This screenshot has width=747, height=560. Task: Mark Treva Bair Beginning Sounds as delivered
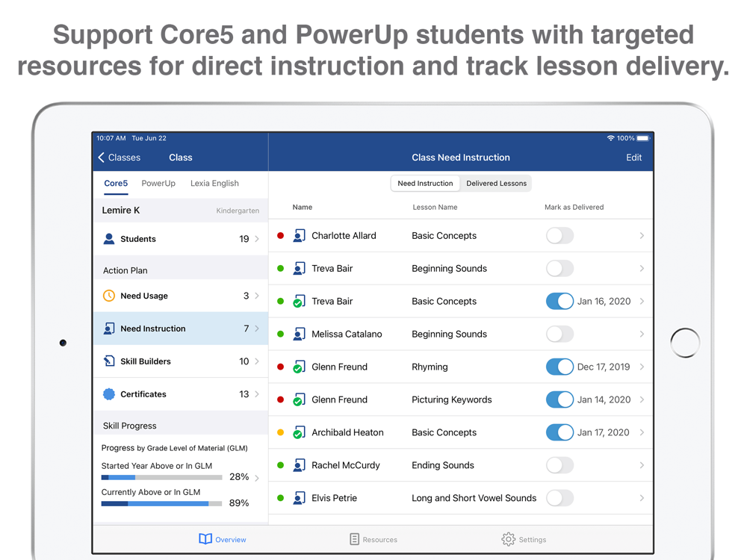[560, 269]
